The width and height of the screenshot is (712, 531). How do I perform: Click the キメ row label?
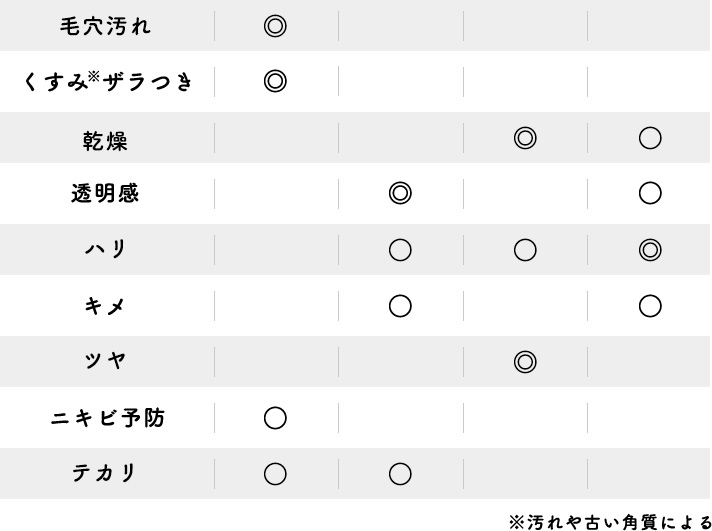(105, 305)
